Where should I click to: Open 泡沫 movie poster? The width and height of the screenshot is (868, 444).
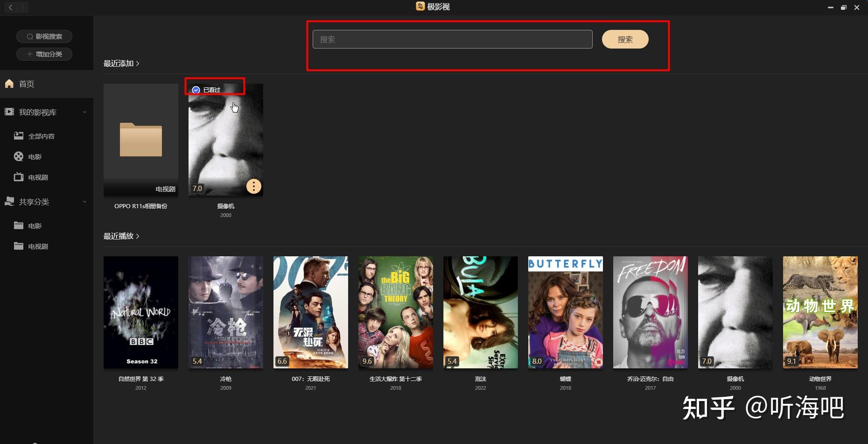coord(481,312)
